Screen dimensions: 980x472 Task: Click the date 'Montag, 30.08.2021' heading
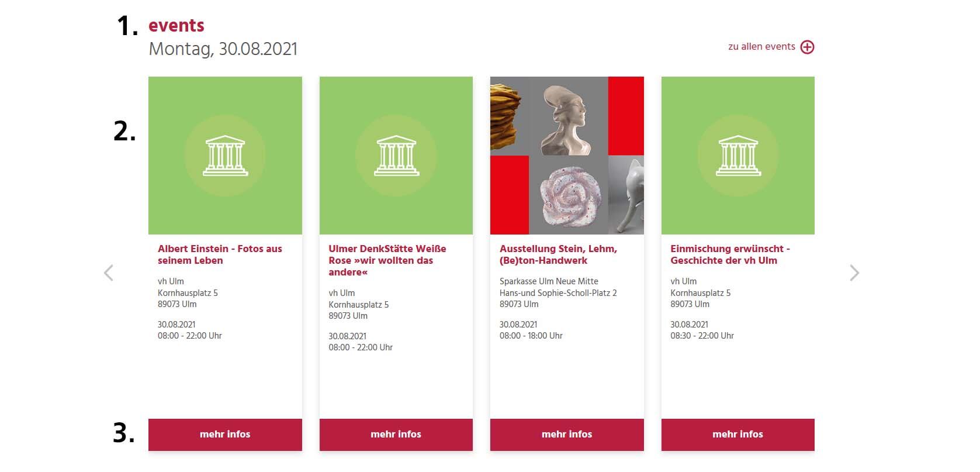223,49
